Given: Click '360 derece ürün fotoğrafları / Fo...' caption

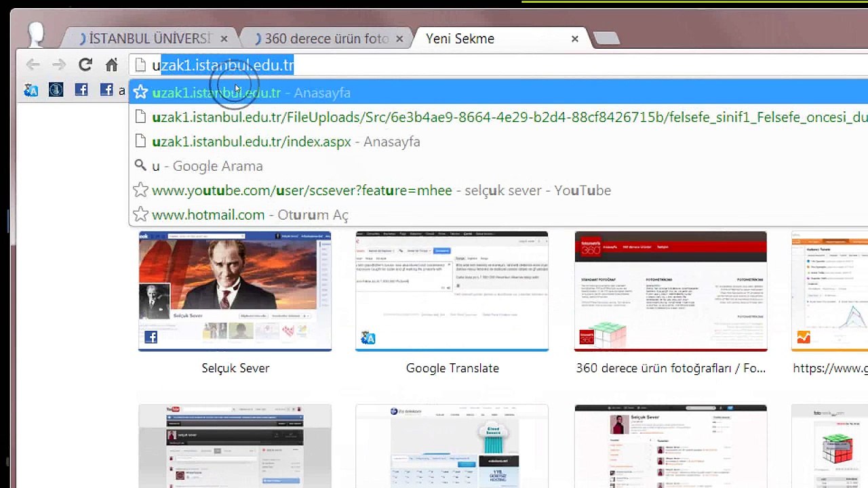Looking at the screenshot, I should coord(671,368).
